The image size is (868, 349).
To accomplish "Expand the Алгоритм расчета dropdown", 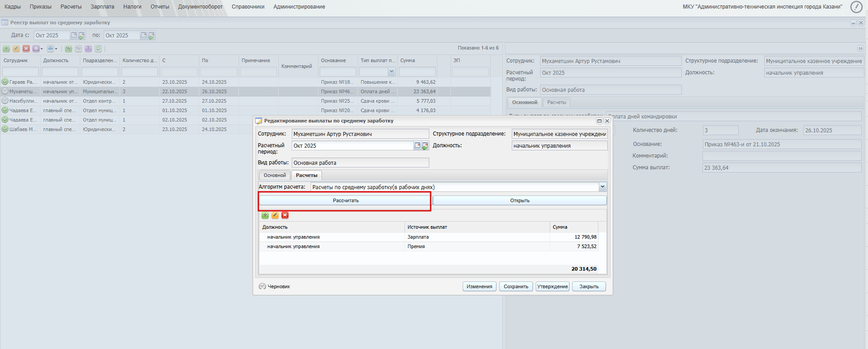I will [x=602, y=186].
